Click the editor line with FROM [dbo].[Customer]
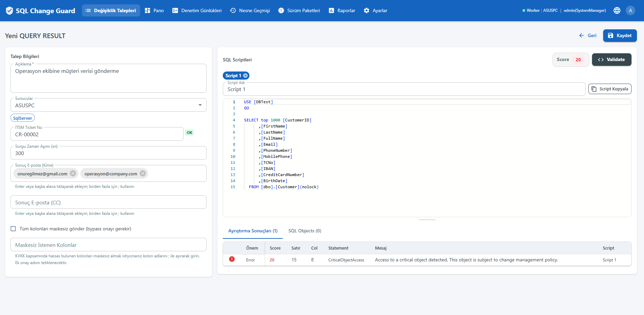 coord(284,187)
